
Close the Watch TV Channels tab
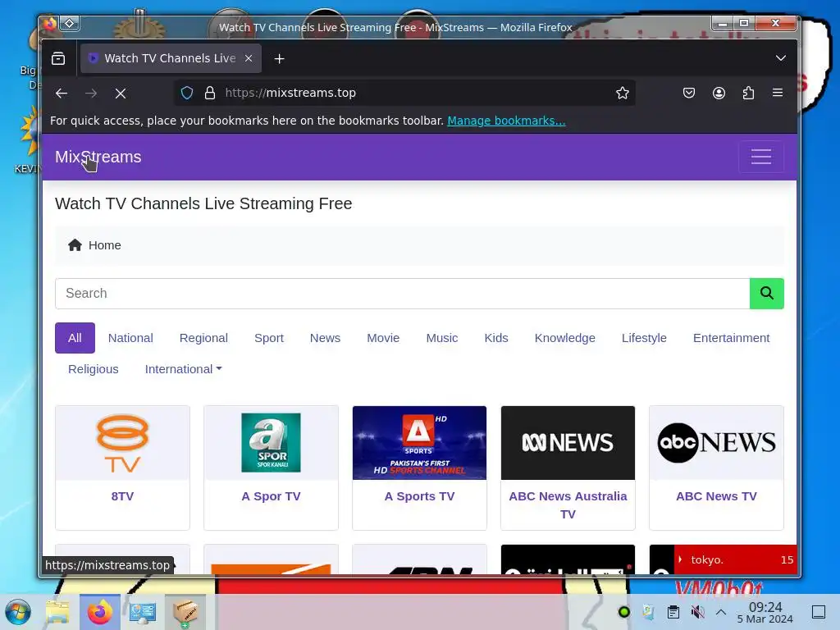pyautogui.click(x=249, y=58)
